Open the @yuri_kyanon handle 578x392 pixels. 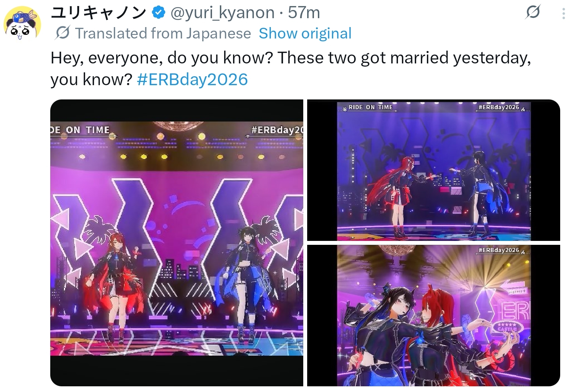pos(222,13)
